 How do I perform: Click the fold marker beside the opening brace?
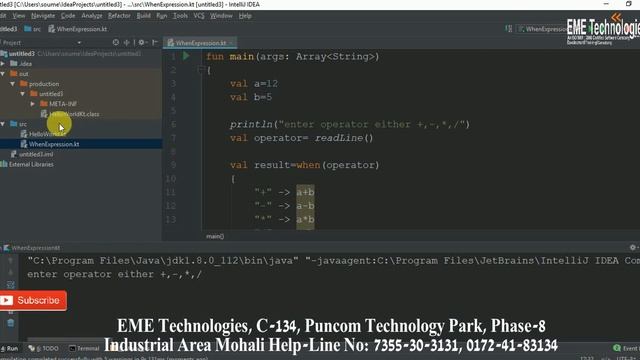(x=201, y=70)
